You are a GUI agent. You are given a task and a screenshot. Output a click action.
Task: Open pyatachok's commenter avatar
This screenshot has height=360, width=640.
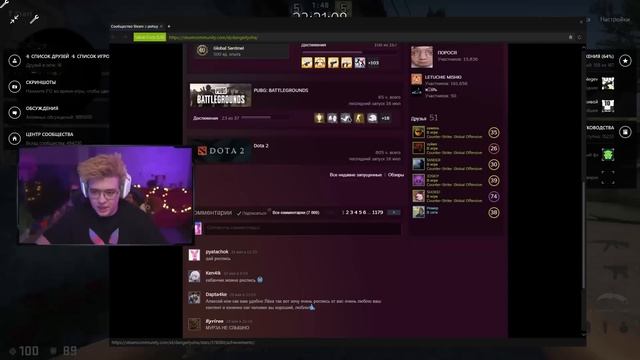pyautogui.click(x=194, y=255)
